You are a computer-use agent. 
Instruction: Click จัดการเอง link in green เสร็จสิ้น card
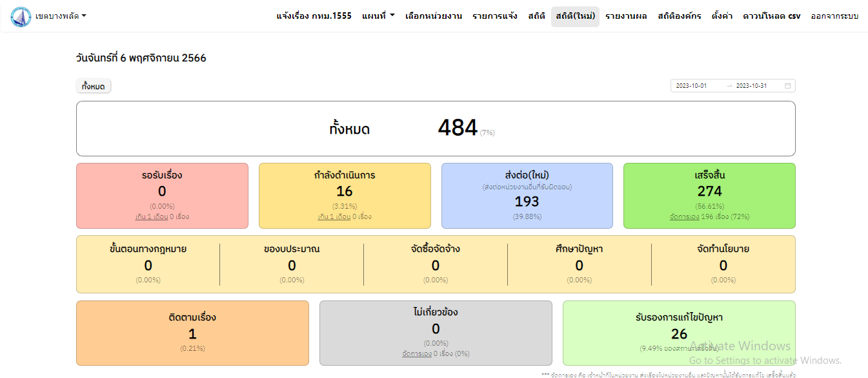click(x=684, y=217)
